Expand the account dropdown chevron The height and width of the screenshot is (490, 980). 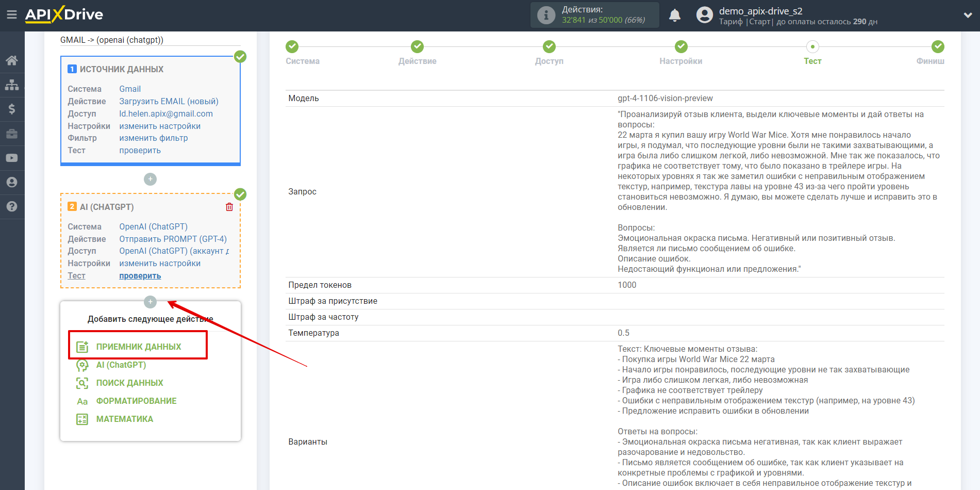tap(968, 15)
